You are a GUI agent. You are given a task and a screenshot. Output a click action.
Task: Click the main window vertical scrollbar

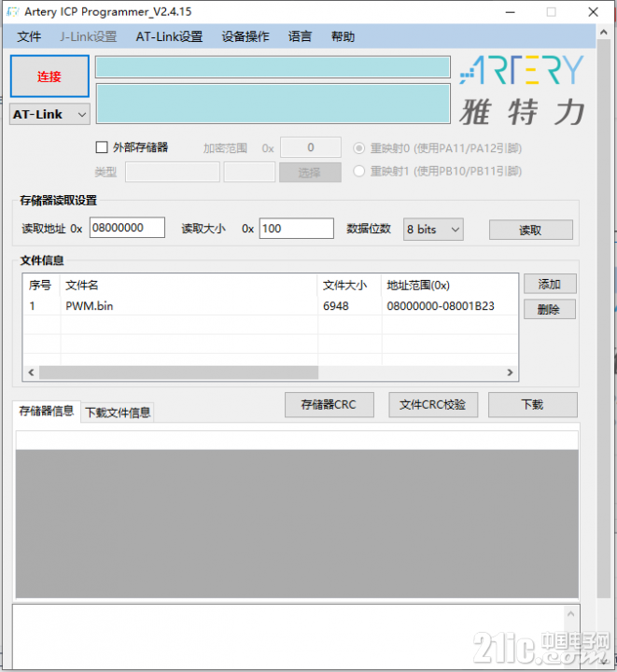click(x=604, y=319)
